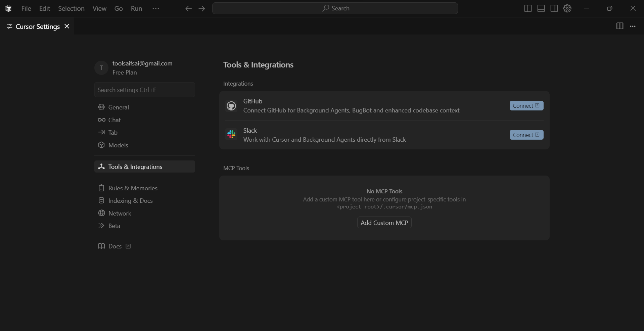Image resolution: width=644 pixels, height=331 pixels.
Task: Open settings via the title bar gear icon
Action: [x=567, y=8]
